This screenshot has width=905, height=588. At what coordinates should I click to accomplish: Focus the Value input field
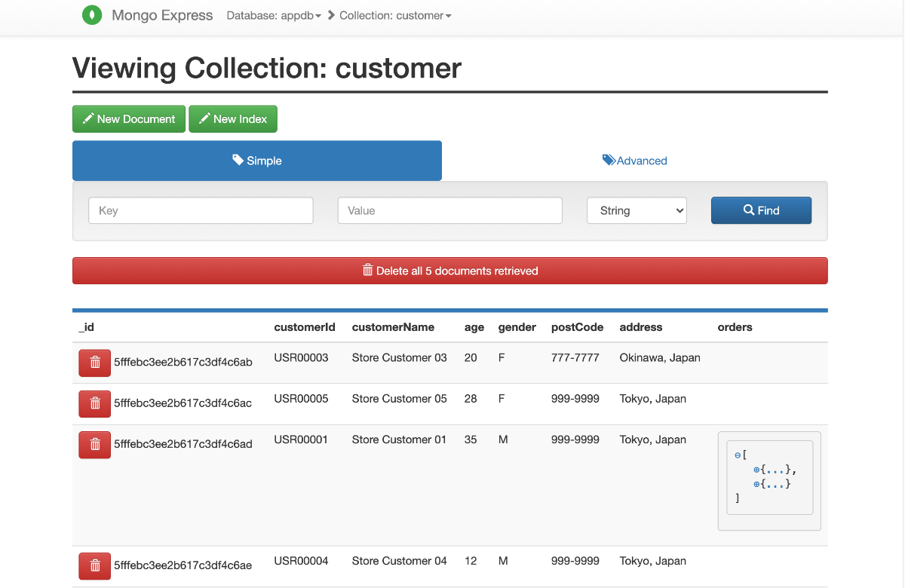450,210
